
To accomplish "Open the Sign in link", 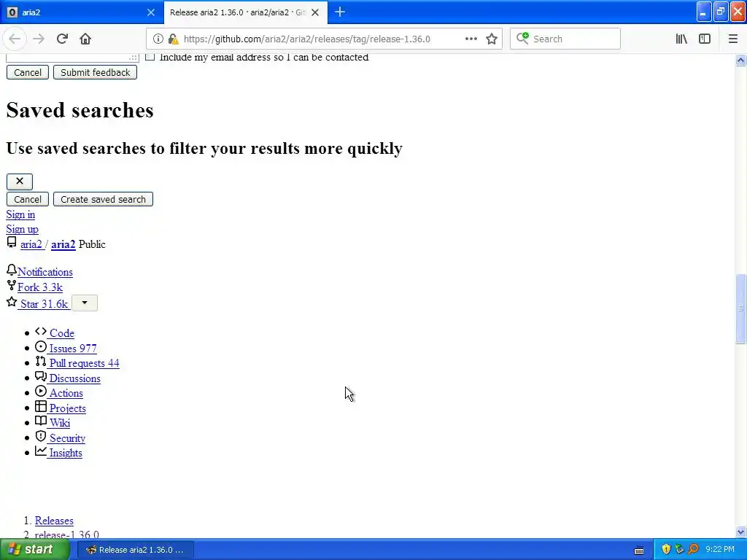I will point(20,215).
